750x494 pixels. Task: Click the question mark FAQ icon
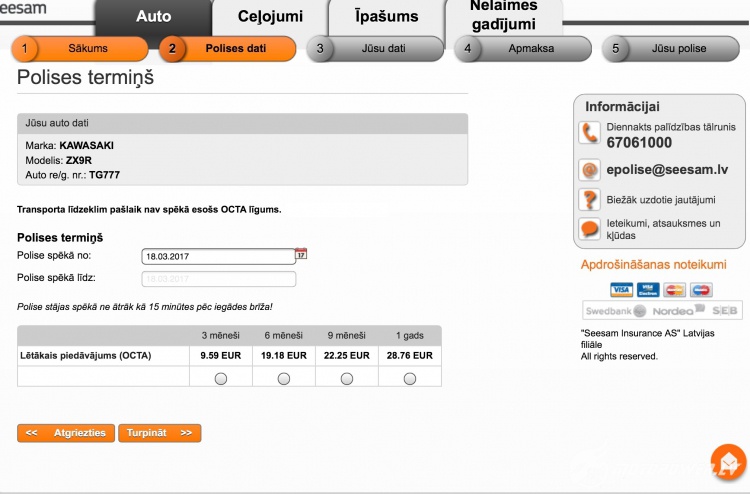589,199
